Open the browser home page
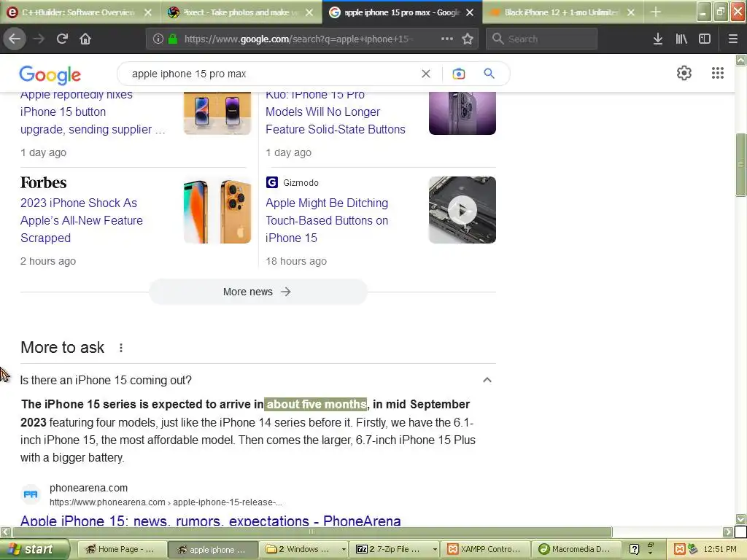 [85, 39]
